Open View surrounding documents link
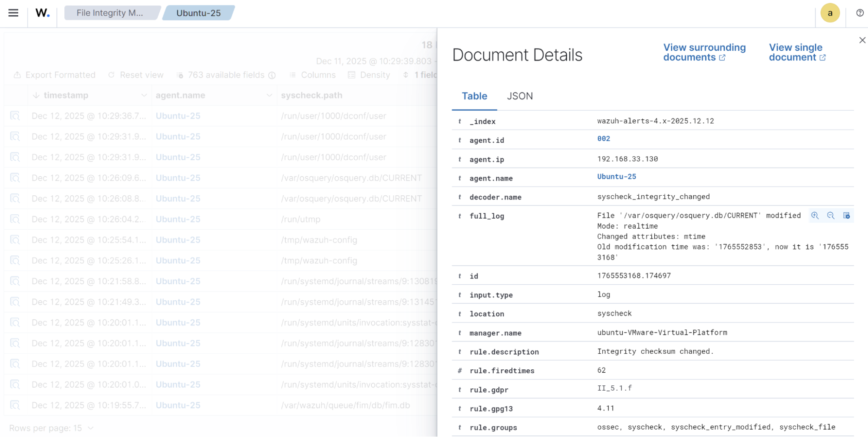Image resolution: width=868 pixels, height=437 pixels. point(704,53)
